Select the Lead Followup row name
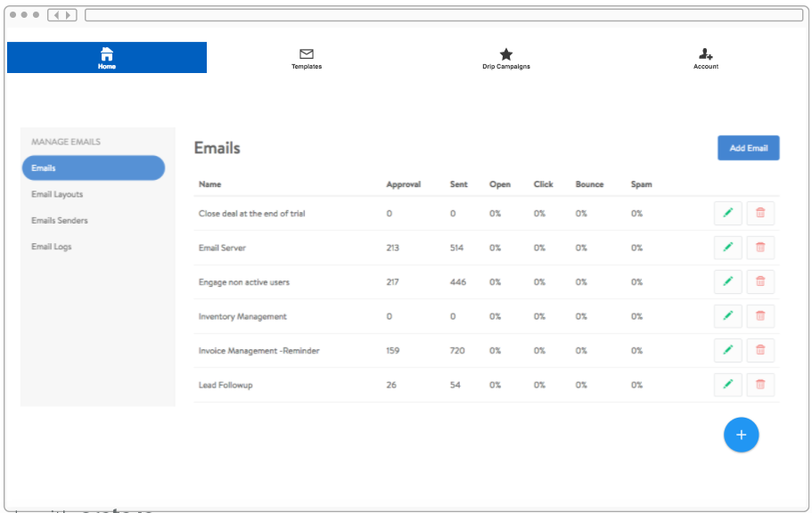This screenshot has height=513, width=812. tap(226, 385)
